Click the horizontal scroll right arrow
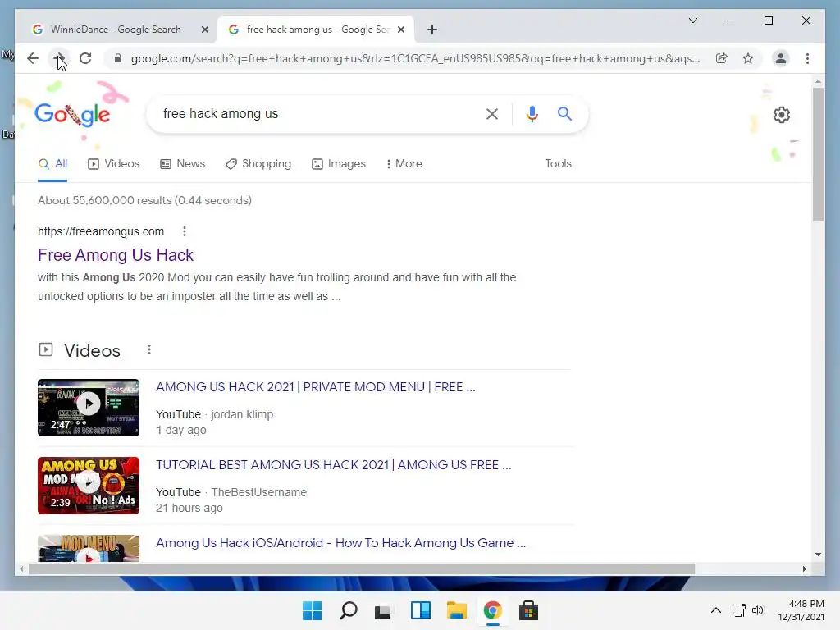840x630 pixels. [804, 569]
